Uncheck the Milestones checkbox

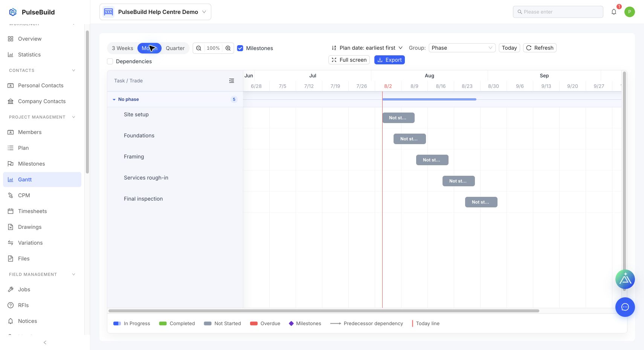pyautogui.click(x=240, y=48)
